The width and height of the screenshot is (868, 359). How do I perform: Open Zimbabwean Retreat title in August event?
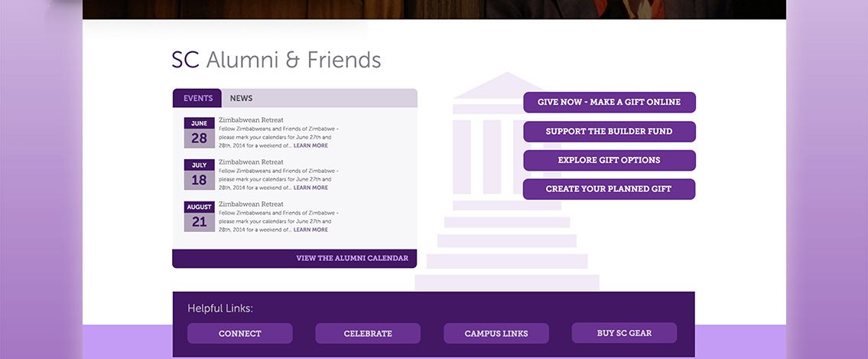click(x=251, y=204)
